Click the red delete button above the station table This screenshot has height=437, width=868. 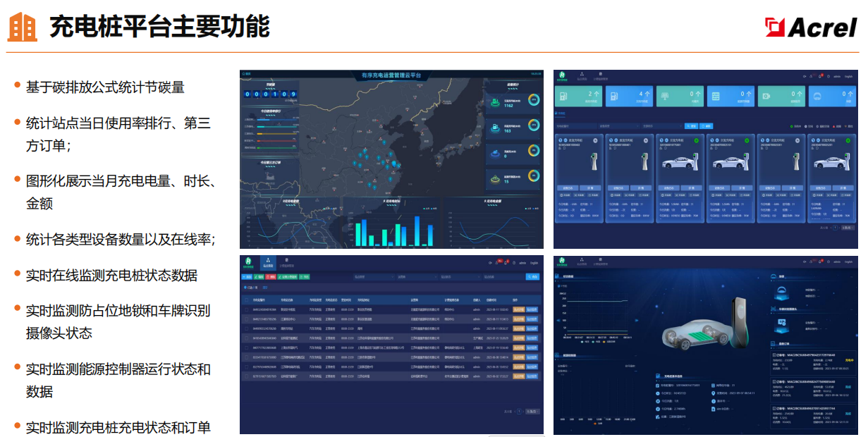point(271,277)
